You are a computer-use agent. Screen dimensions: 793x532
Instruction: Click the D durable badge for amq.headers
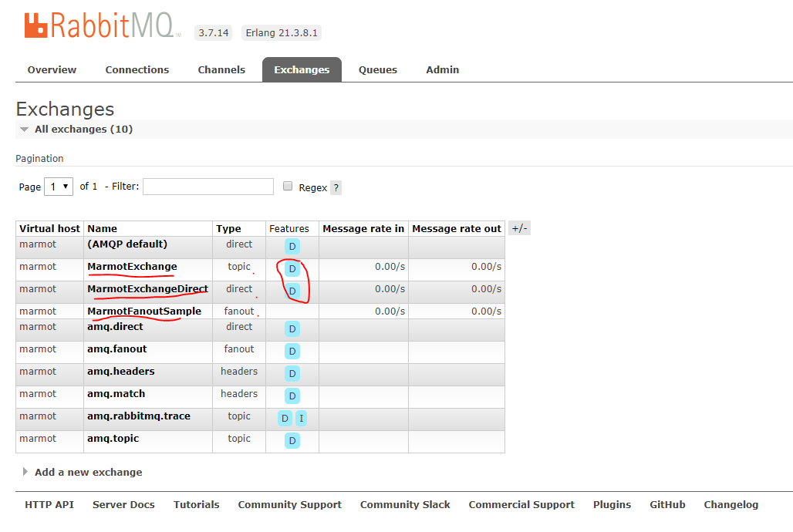click(292, 373)
